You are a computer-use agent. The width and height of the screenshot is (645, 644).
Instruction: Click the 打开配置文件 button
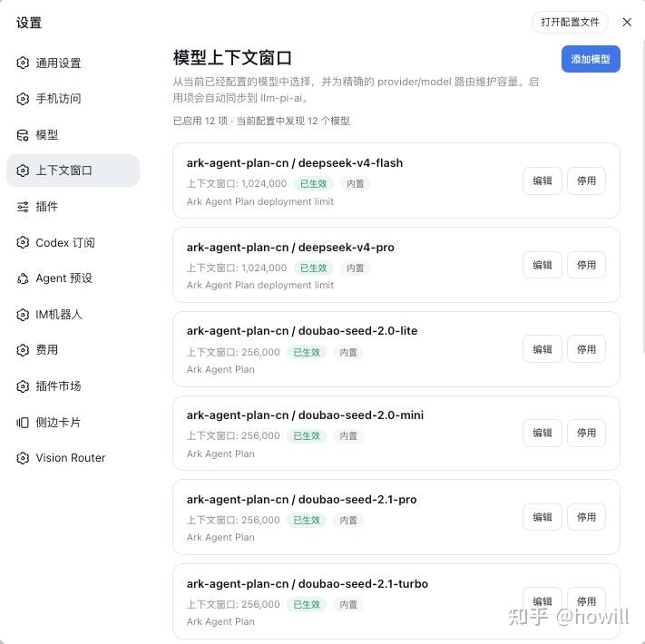point(570,22)
